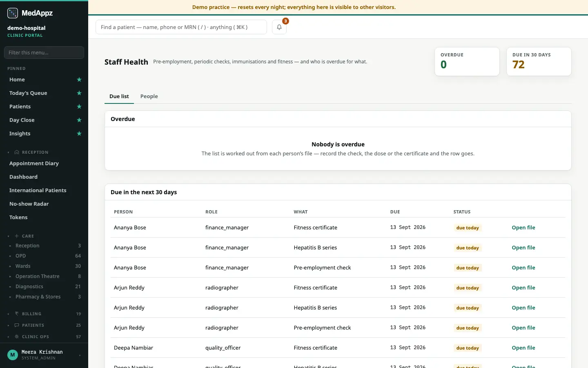Expand the Clinic Ops section
This screenshot has width=588, height=368.
(x=9, y=337)
